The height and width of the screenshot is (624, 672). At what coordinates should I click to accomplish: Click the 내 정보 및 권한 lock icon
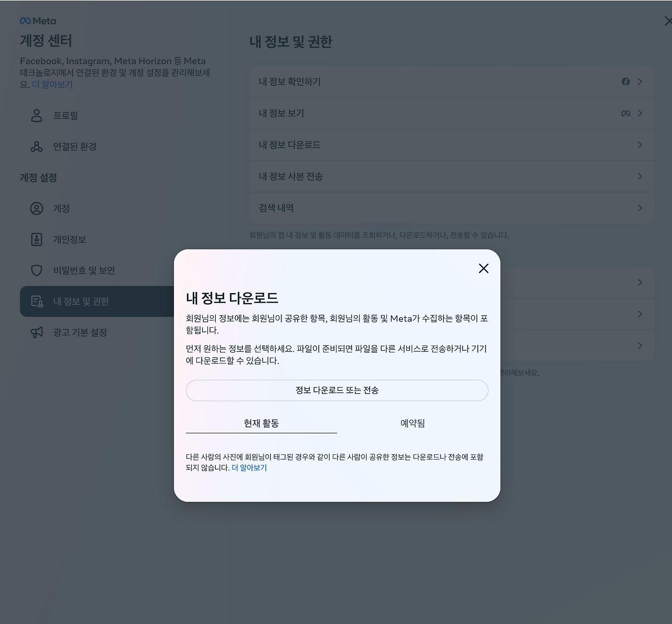coord(36,301)
